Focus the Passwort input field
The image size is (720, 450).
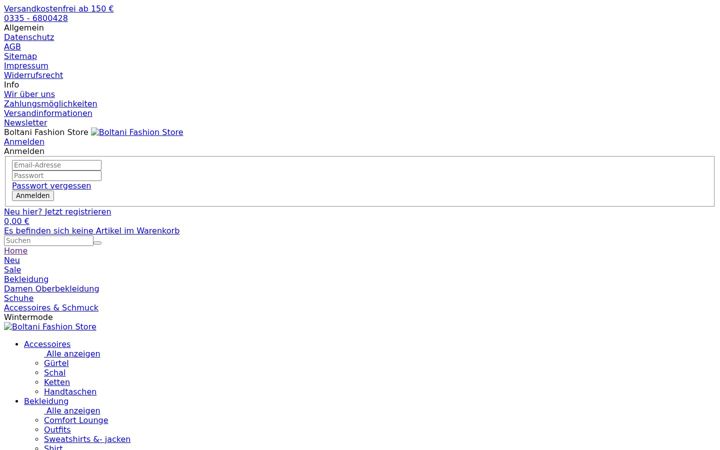click(x=57, y=176)
